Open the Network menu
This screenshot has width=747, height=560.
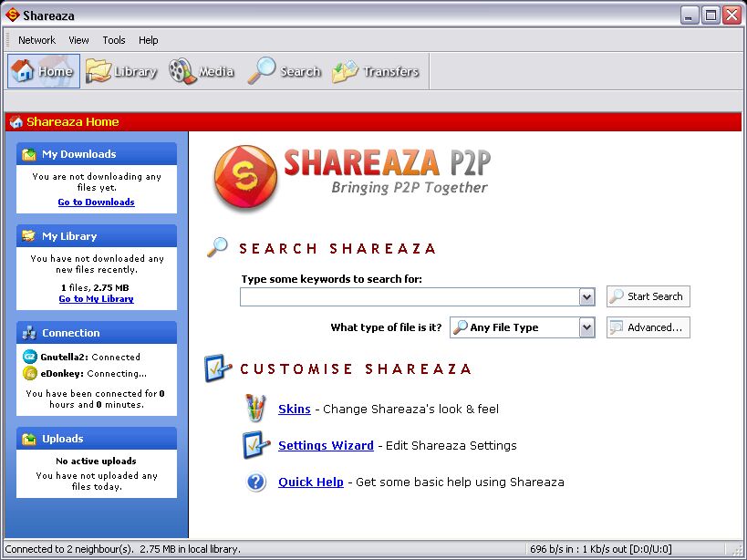click(36, 40)
